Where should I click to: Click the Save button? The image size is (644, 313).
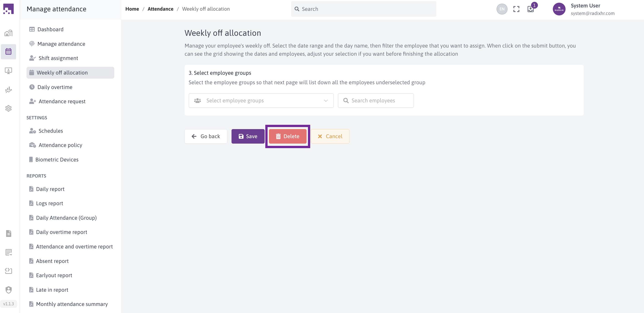248,136
